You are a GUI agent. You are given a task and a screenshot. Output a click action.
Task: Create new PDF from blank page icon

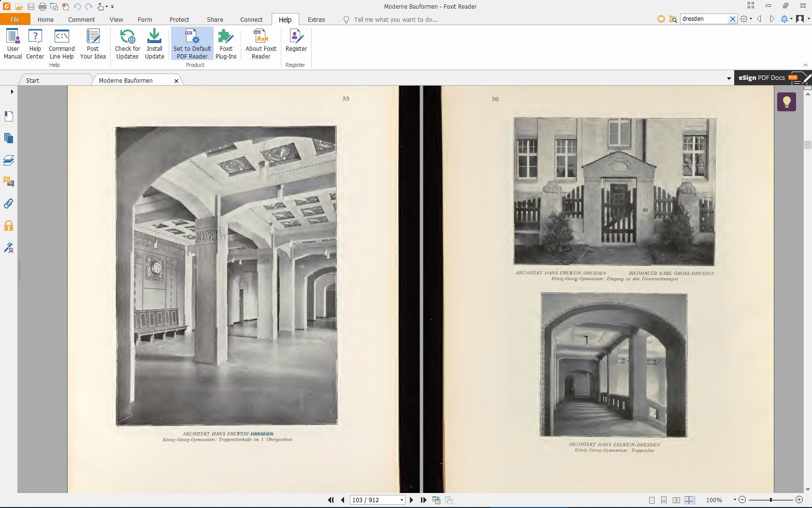tap(65, 7)
